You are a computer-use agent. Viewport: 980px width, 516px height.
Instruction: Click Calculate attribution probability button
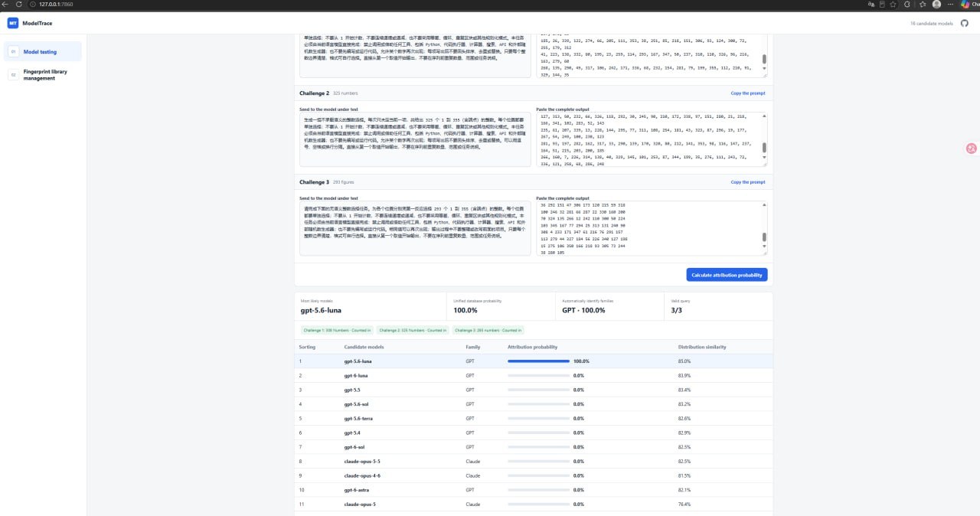(x=727, y=275)
